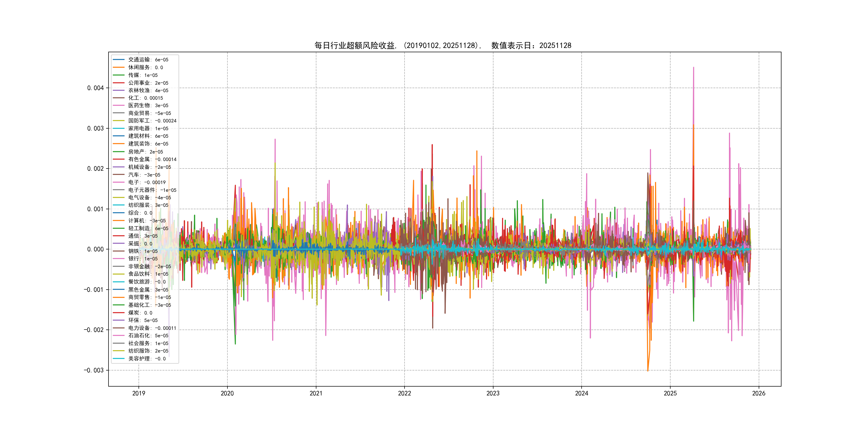Viewport: 868px width, 434px height.
Task: Click the cyan line swatch beside 美容护理
Action: [x=119, y=358]
